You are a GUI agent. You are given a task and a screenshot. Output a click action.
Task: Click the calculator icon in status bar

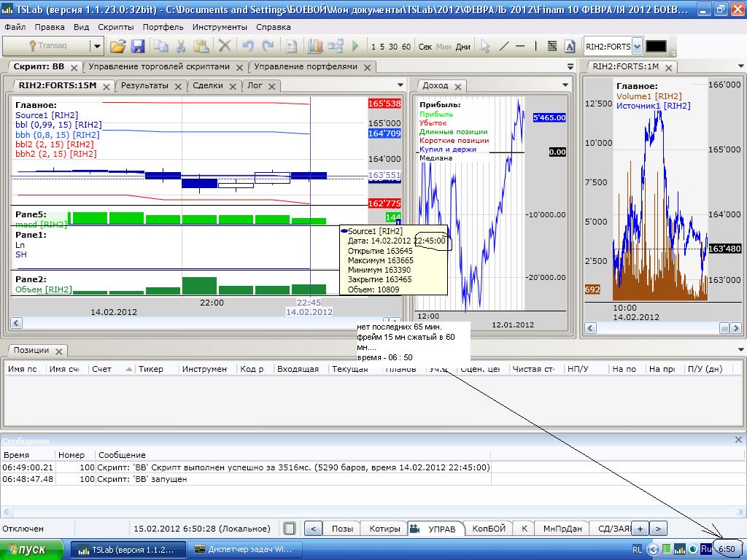290,529
